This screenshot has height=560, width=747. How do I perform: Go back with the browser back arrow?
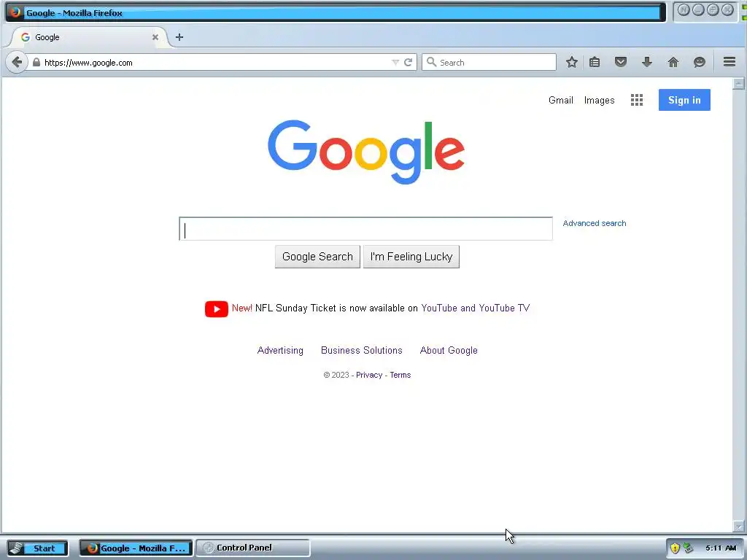(x=17, y=62)
